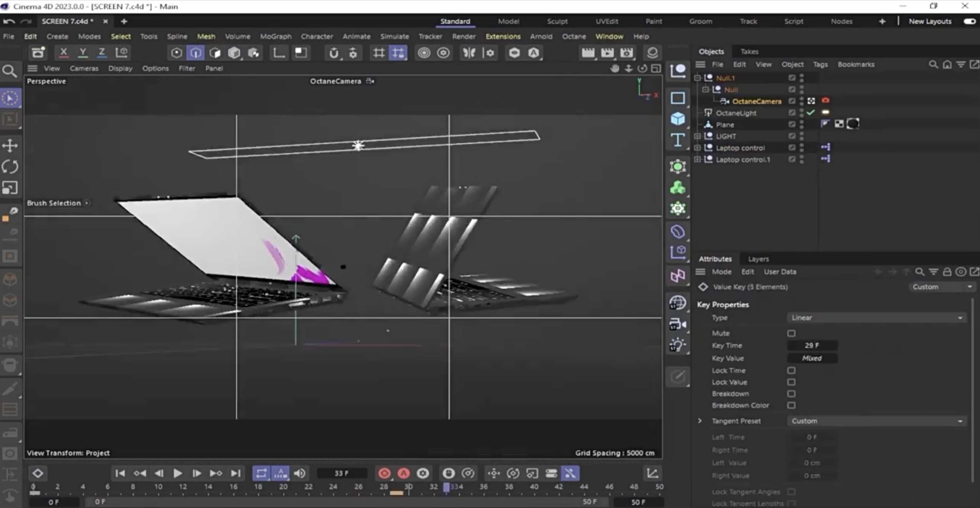
Task: Open the Type dropdown showing Linear
Action: [876, 317]
